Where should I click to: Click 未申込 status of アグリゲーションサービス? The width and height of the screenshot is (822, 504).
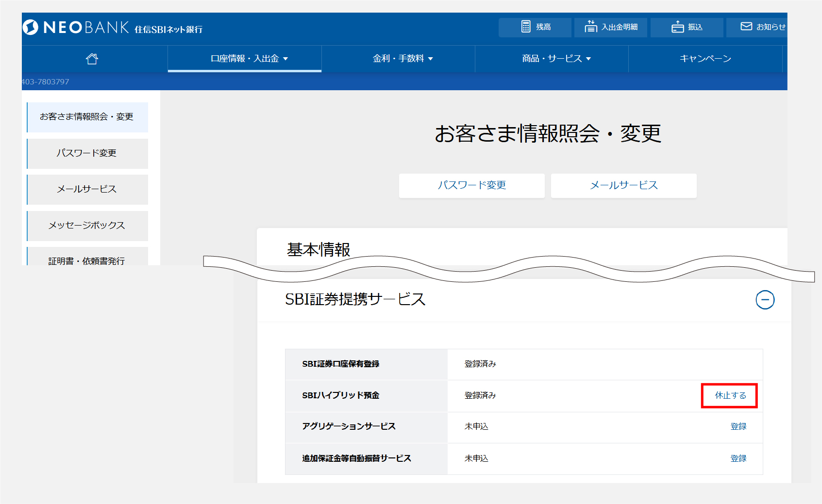pos(476,426)
